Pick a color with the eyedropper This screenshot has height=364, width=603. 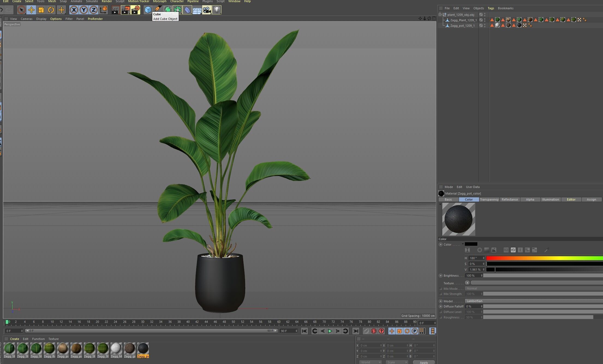point(547,250)
